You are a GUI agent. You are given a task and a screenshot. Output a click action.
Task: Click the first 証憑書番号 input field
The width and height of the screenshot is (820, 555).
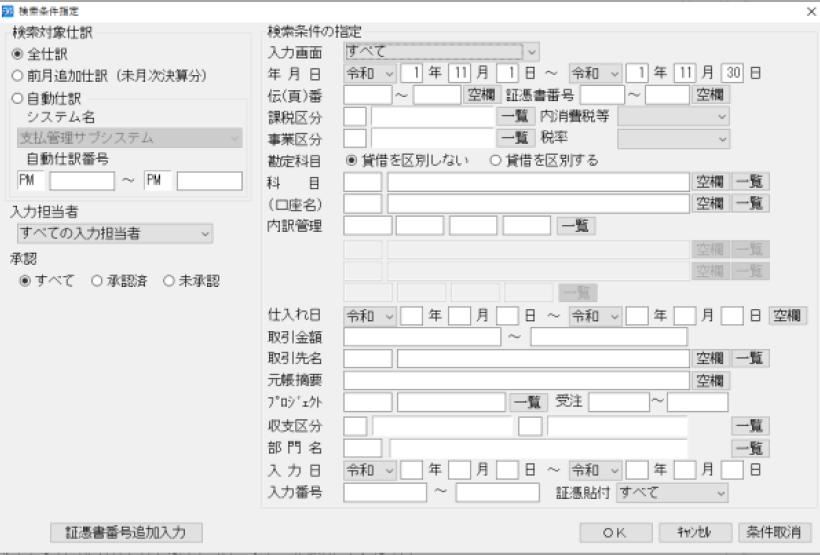click(602, 95)
